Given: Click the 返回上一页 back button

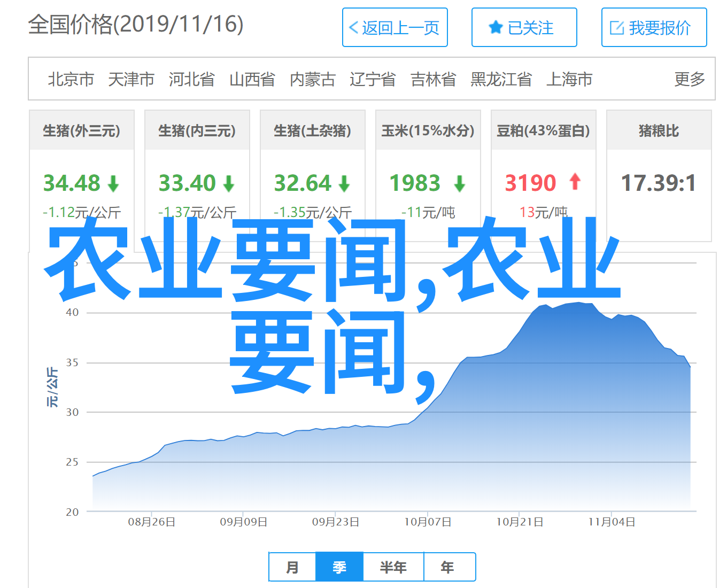Looking at the screenshot, I should tap(395, 27).
